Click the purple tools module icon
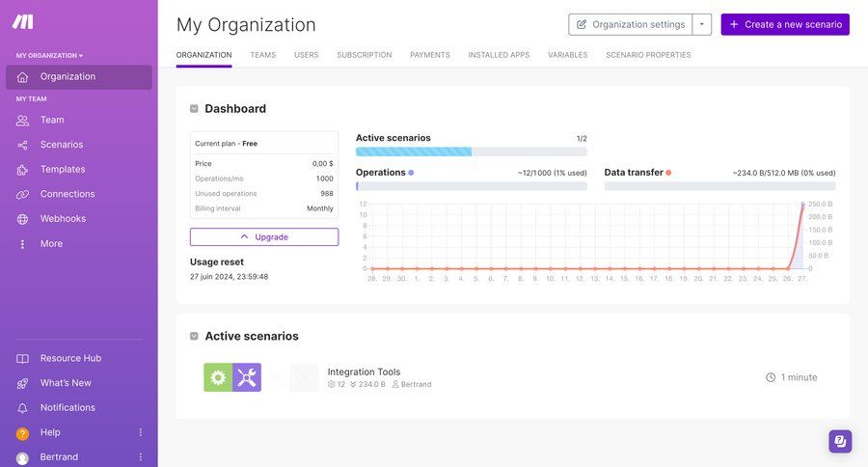The image size is (868, 467). coord(247,377)
